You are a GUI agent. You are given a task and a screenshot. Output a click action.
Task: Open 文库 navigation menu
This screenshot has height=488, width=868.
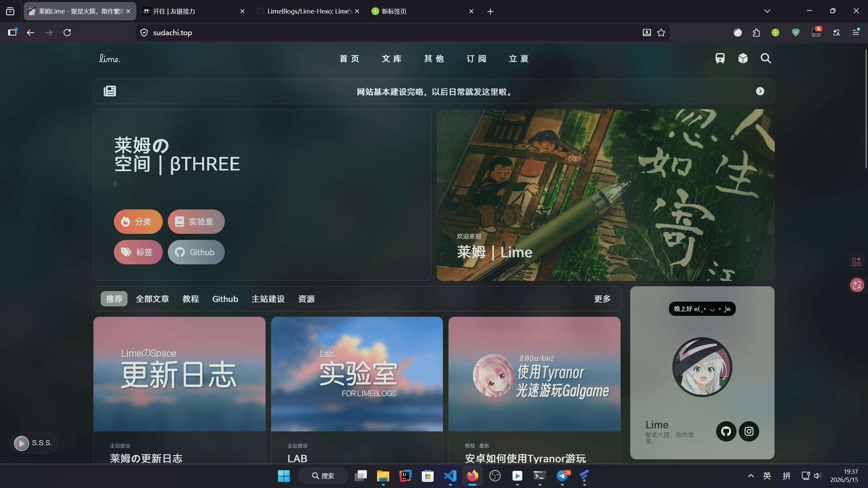392,59
